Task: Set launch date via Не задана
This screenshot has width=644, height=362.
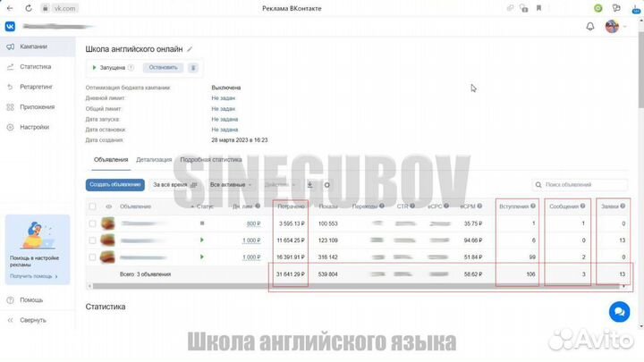Action: click(x=225, y=120)
